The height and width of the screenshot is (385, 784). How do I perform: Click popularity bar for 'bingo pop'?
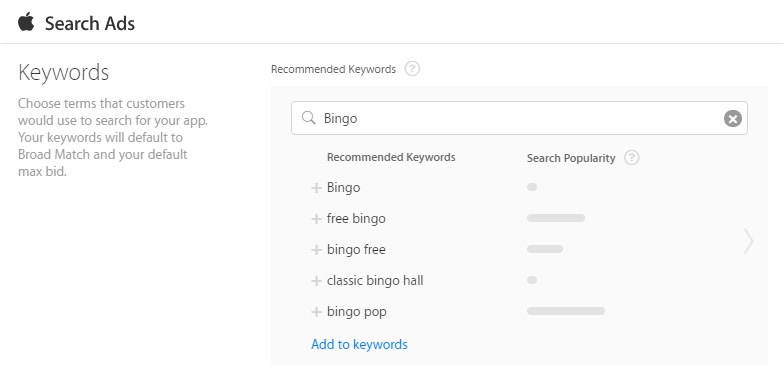point(566,311)
